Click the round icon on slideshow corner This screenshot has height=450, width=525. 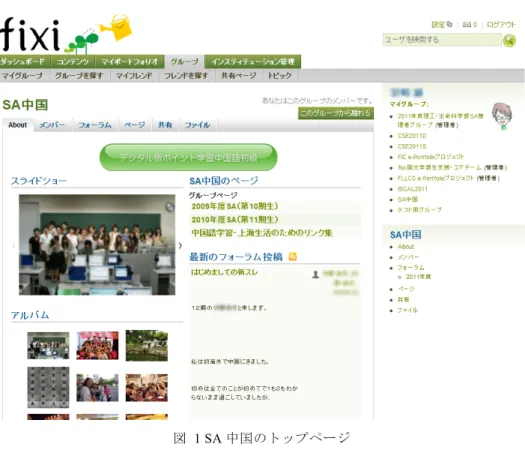pos(170,207)
